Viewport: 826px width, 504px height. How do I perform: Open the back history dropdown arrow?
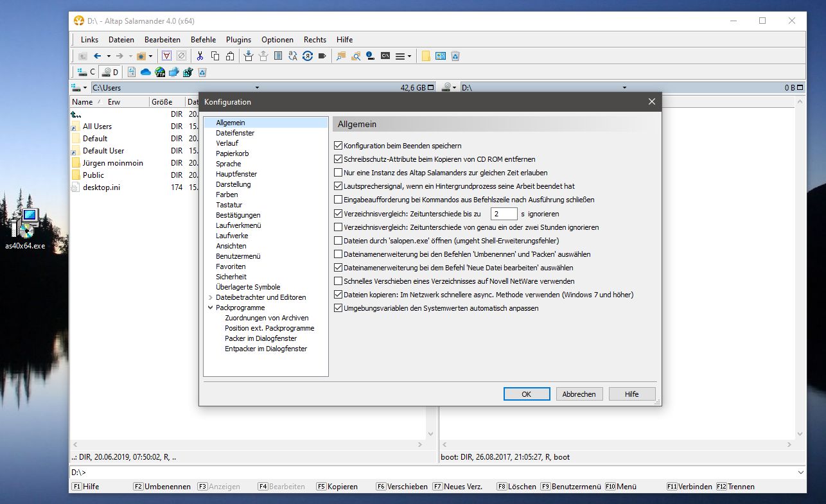[x=109, y=56]
